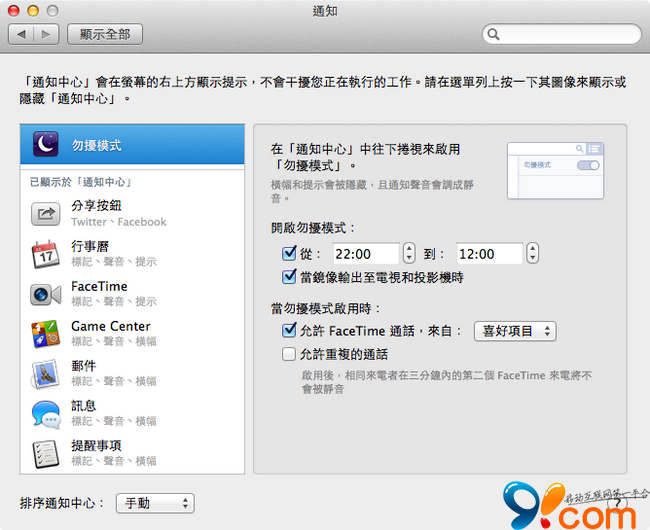Click the share button icon in list
Screen dimensions: 650x530
46,213
